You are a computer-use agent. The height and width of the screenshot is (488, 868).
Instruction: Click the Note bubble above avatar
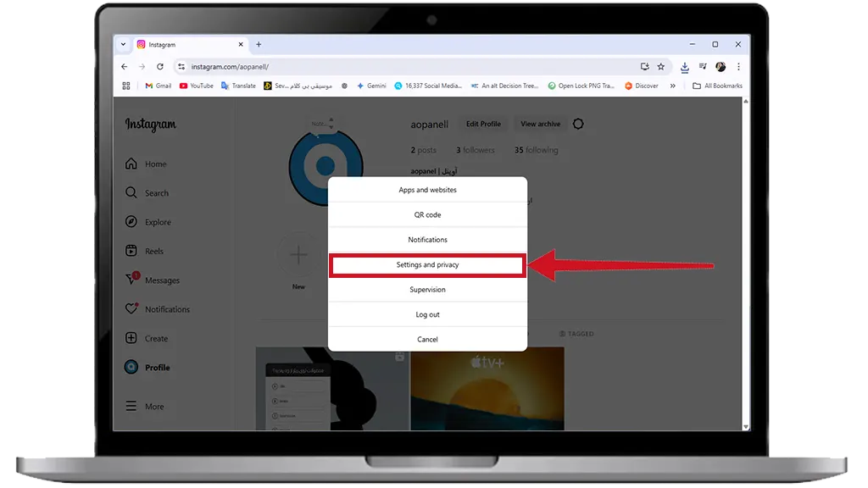(x=322, y=124)
